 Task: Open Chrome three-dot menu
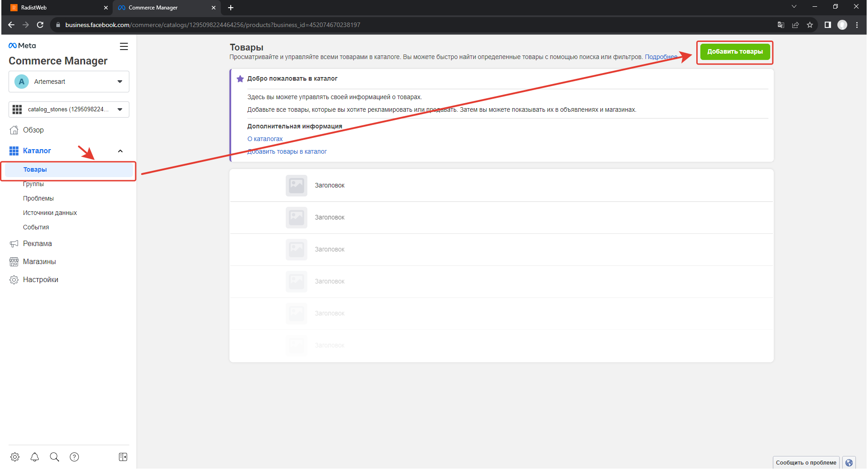(x=857, y=25)
